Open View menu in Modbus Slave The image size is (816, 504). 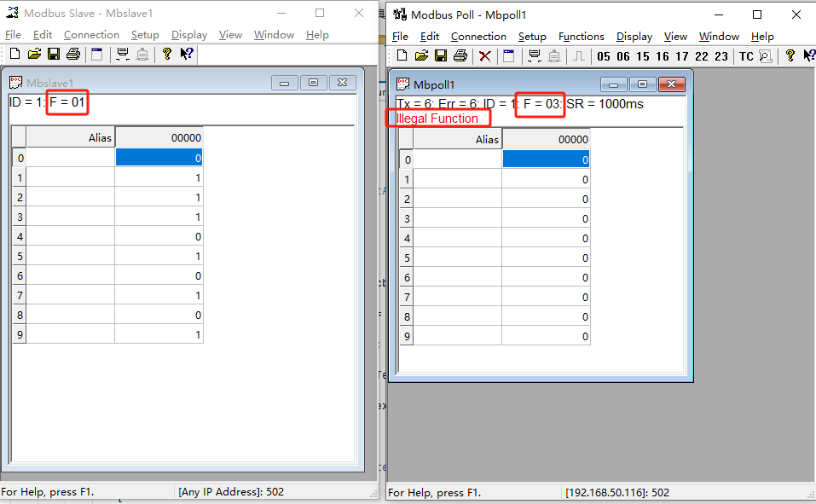[230, 35]
